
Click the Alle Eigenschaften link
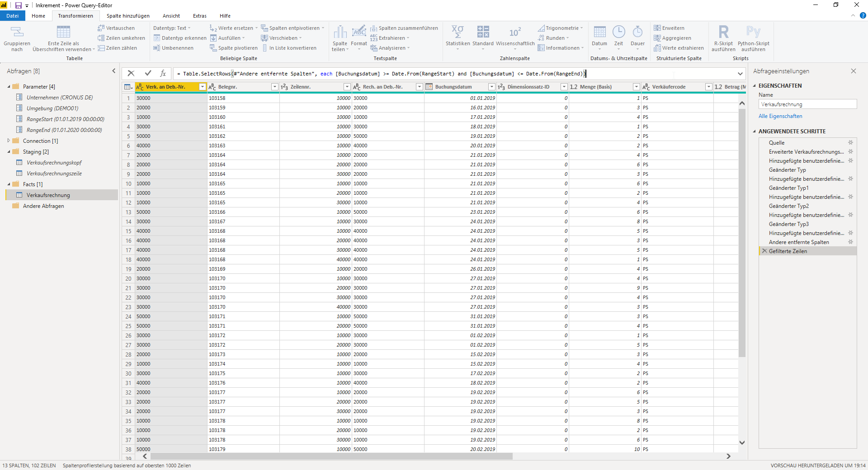coord(780,116)
